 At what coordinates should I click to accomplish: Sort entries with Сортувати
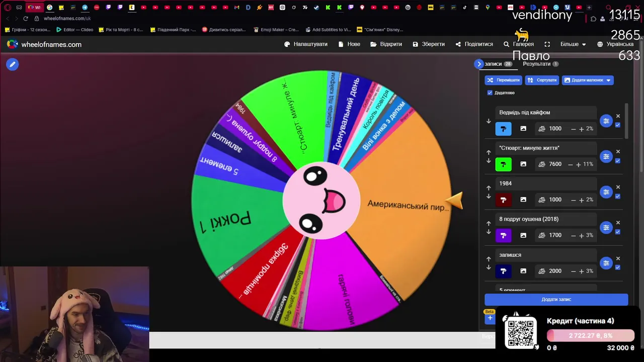[x=542, y=80]
